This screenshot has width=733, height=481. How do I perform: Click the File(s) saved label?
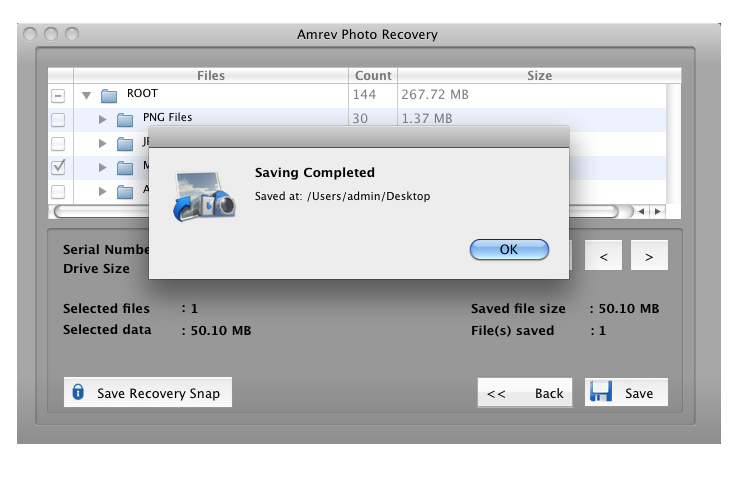point(512,331)
